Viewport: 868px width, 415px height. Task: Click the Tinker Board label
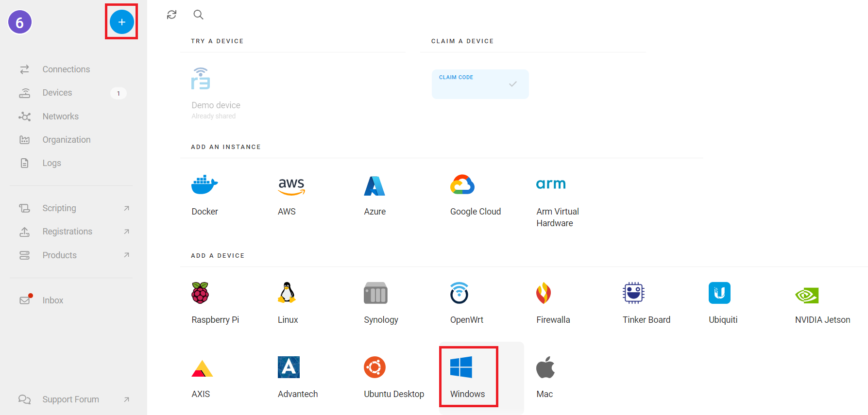tap(647, 320)
